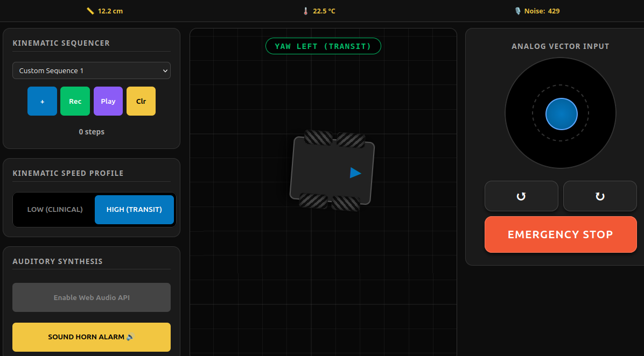The image size is (644, 356).
Task: Click the noise value 429
Action: [x=554, y=11]
